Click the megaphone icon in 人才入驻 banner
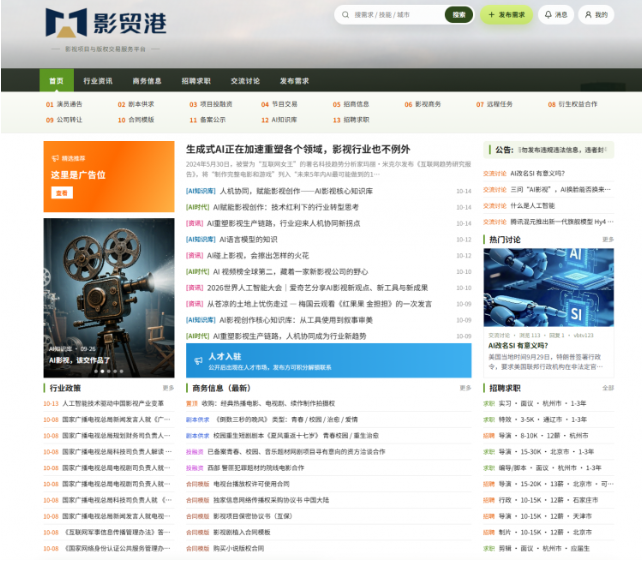This screenshot has height=569, width=642. point(199,361)
